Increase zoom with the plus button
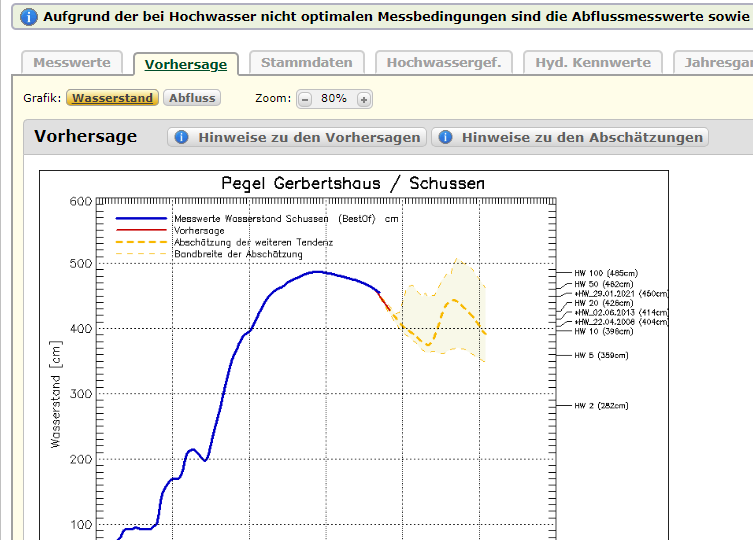753x540 pixels. pos(364,99)
